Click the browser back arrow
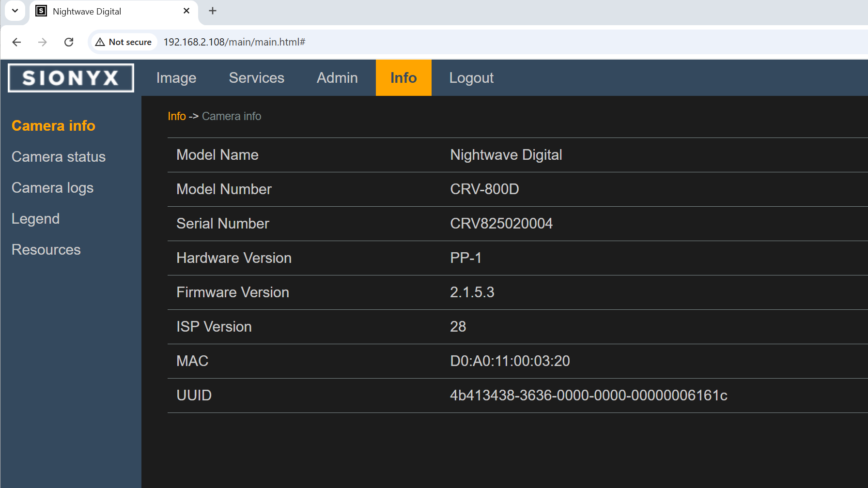The image size is (868, 488). pyautogui.click(x=16, y=42)
